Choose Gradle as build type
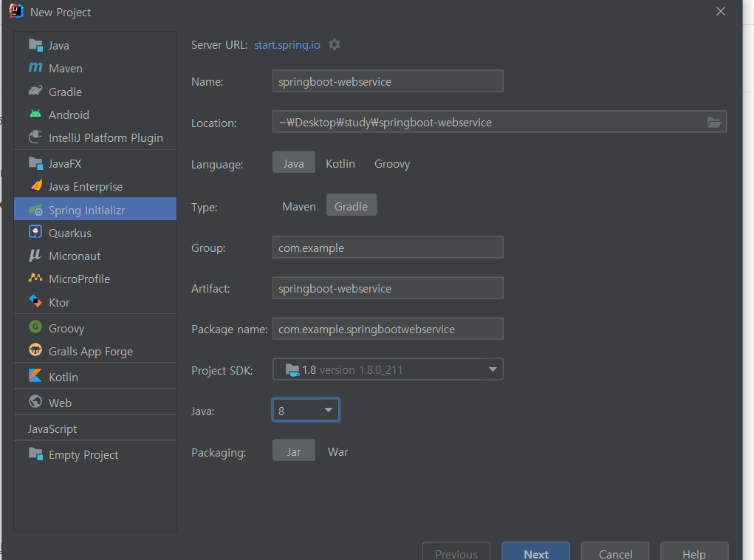This screenshot has height=560, width=754. click(x=352, y=206)
